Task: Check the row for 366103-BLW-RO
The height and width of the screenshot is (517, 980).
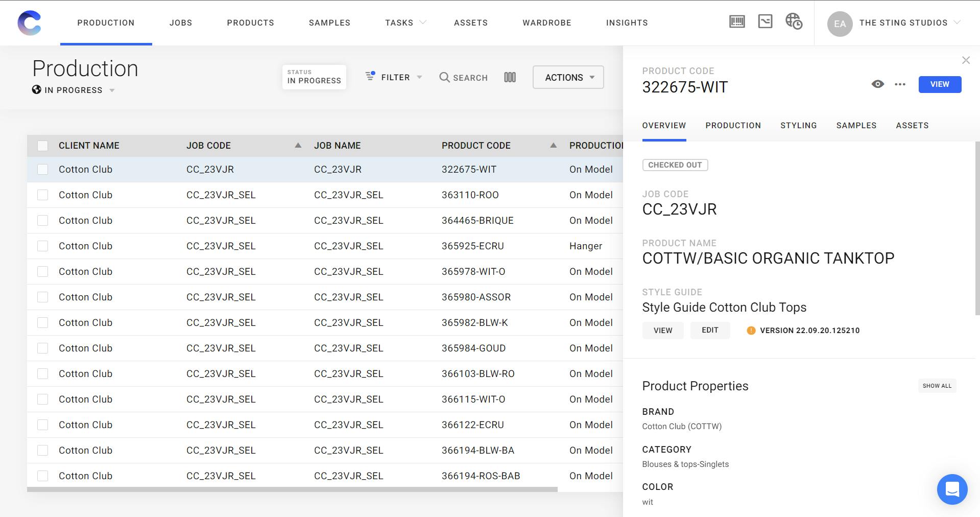Action: tap(43, 374)
